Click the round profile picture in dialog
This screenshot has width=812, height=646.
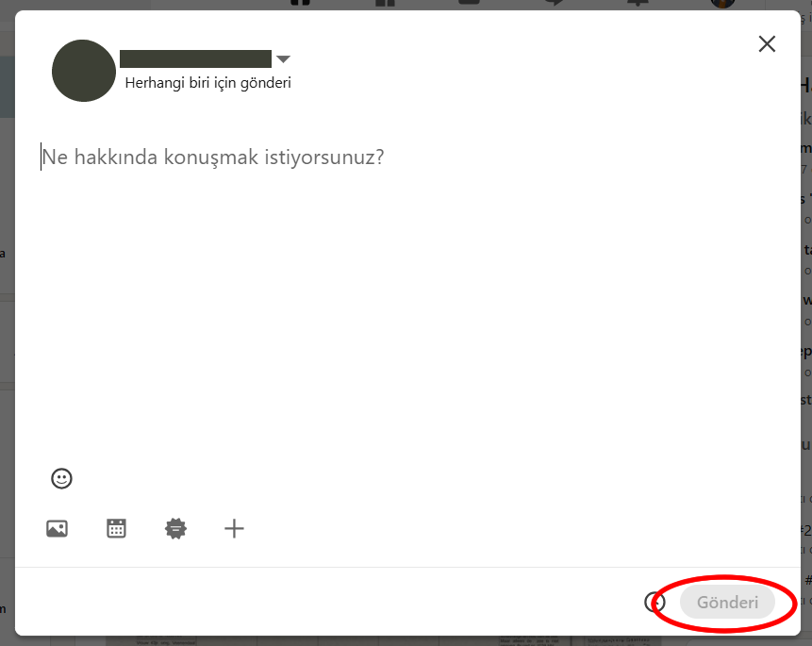tap(84, 71)
